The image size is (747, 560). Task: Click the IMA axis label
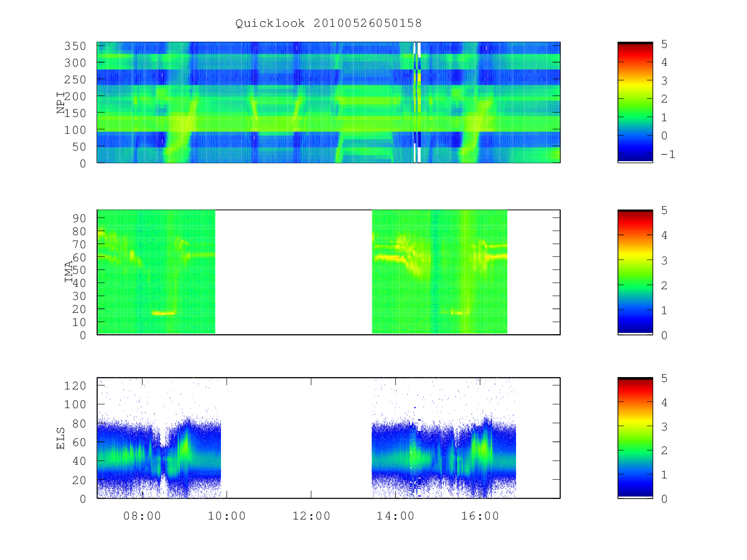(x=69, y=272)
